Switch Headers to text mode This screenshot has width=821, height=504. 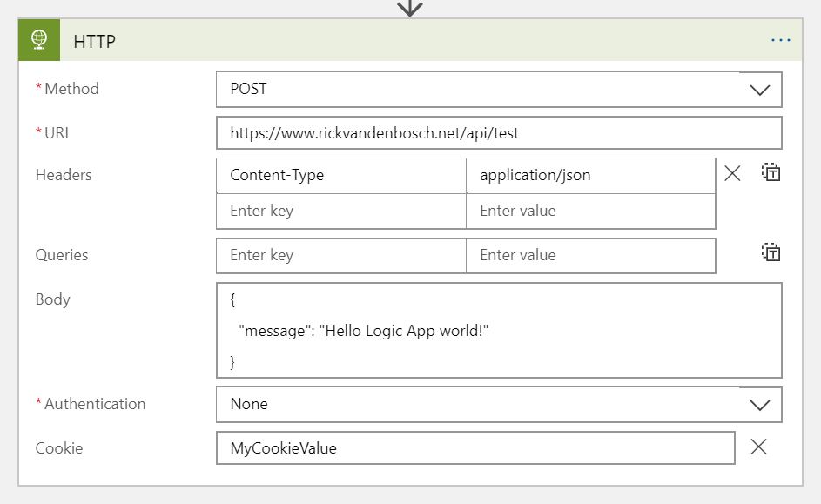coord(771,172)
